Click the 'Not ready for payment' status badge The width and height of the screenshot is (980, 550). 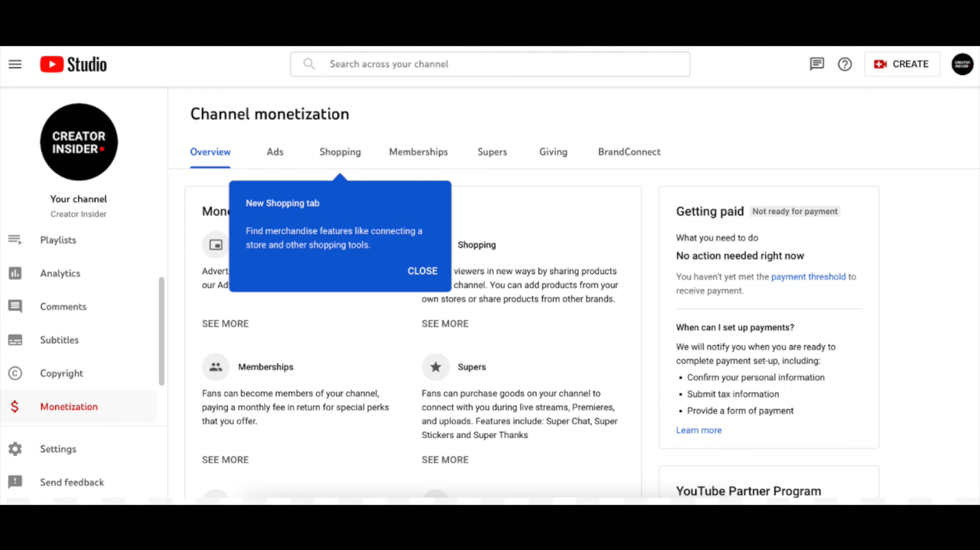pos(795,211)
